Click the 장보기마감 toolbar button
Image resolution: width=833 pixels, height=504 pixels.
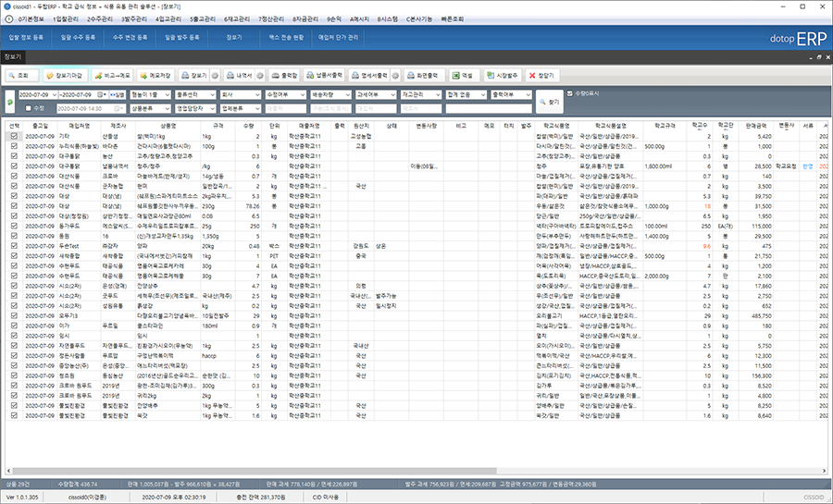[66, 74]
